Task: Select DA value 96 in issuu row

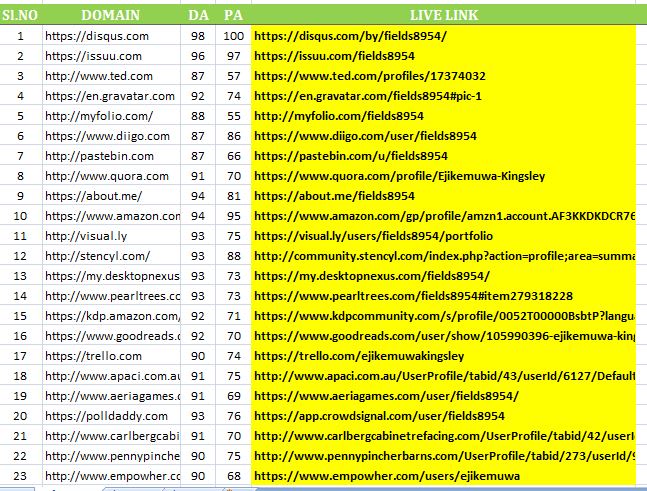Action: 198,56
